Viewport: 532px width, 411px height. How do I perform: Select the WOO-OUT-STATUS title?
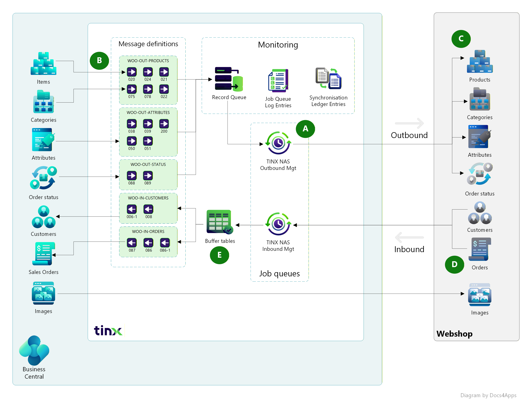[148, 164]
